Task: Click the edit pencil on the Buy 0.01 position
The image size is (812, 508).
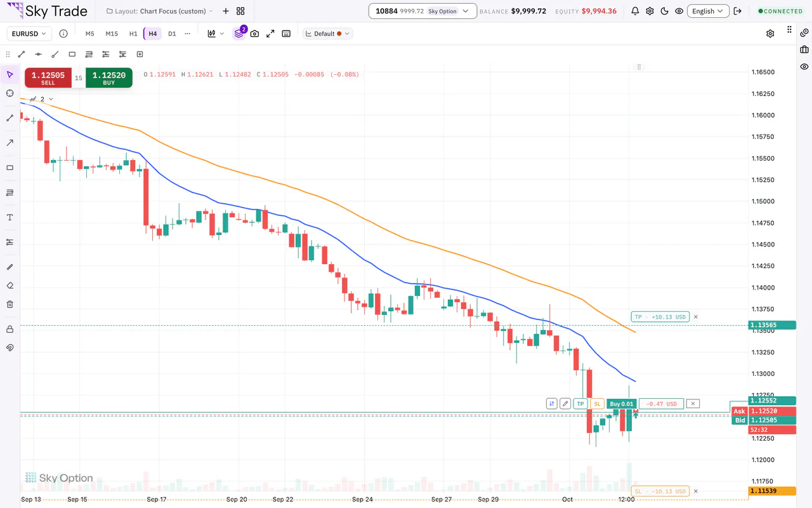Action: point(565,403)
